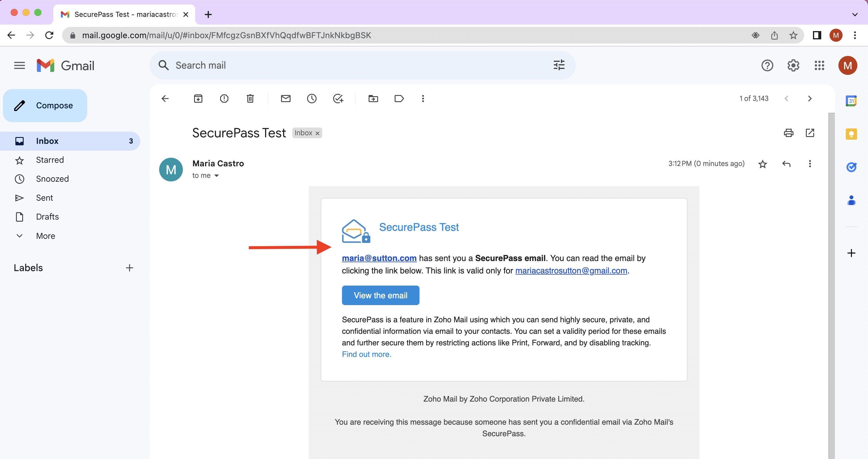The image size is (868, 459).
Task: Open message more options menu
Action: [x=810, y=164]
